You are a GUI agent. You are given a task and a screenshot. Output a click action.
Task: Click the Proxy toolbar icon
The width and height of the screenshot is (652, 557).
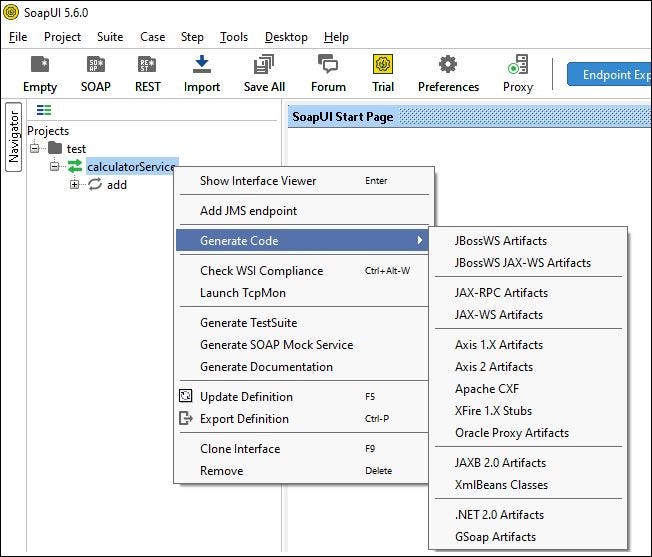point(518,64)
